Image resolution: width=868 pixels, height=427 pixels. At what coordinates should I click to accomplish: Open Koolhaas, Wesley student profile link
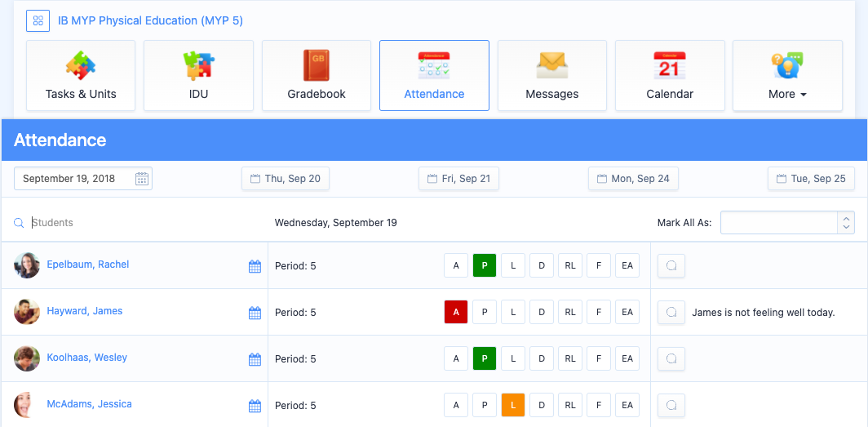coord(87,358)
